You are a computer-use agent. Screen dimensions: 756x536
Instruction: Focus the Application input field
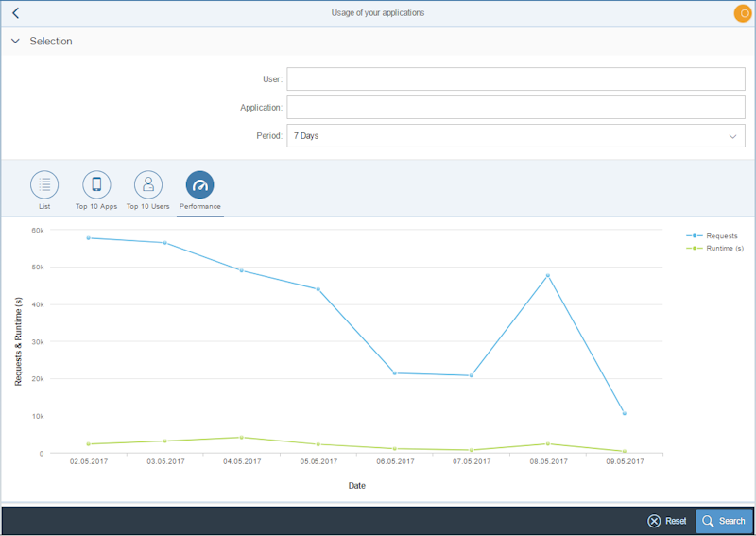click(516, 107)
